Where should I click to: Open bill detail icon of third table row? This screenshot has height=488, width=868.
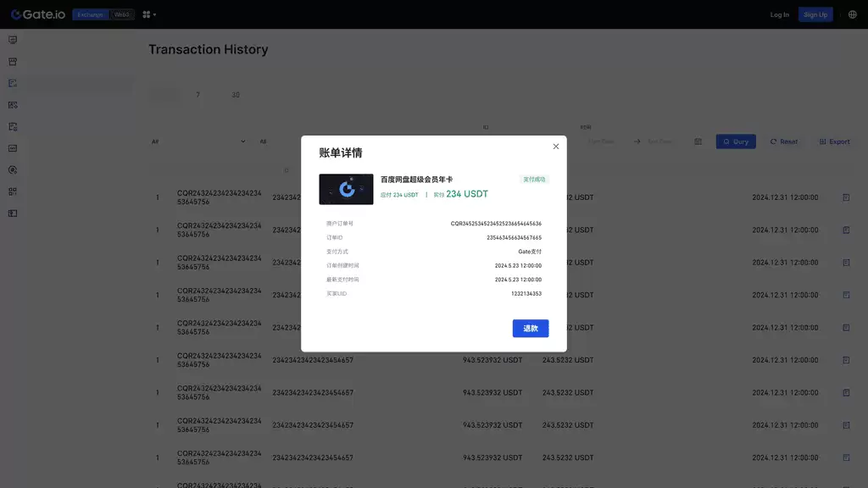click(x=846, y=263)
